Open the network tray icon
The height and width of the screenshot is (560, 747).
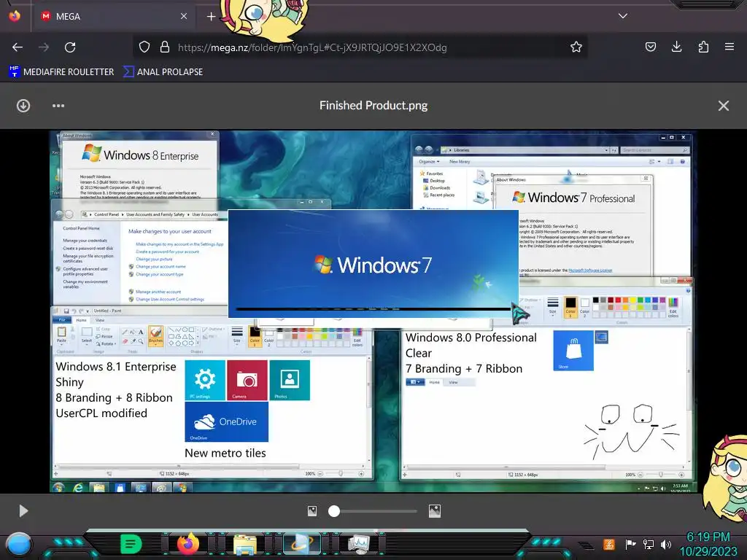[x=648, y=544]
